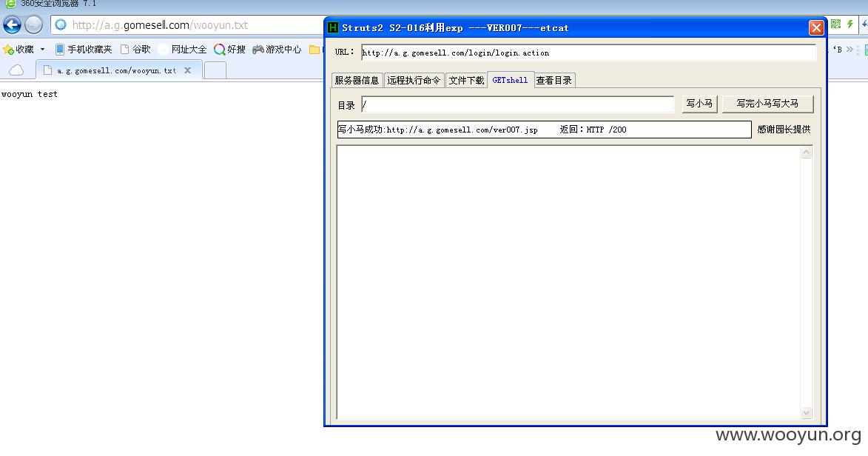Open 游戏中心 bookmark
The height and width of the screenshot is (456, 868).
(x=277, y=50)
